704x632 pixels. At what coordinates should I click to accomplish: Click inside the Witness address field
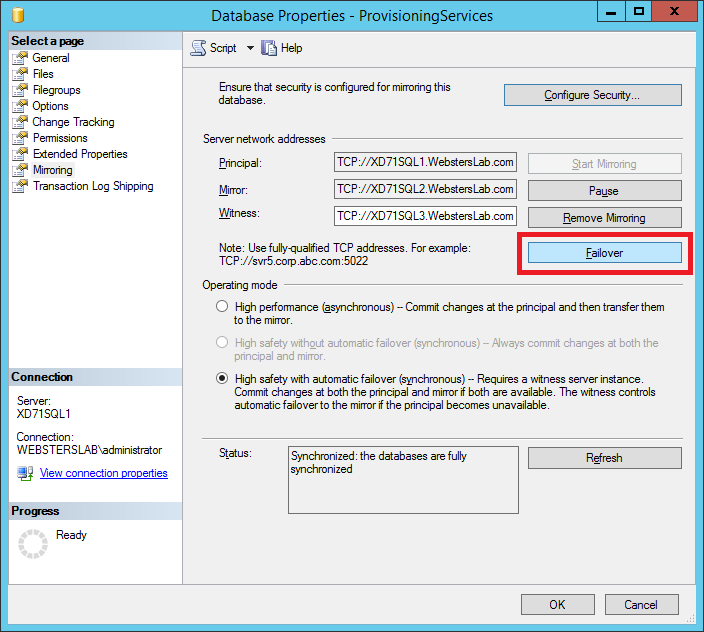point(425,216)
